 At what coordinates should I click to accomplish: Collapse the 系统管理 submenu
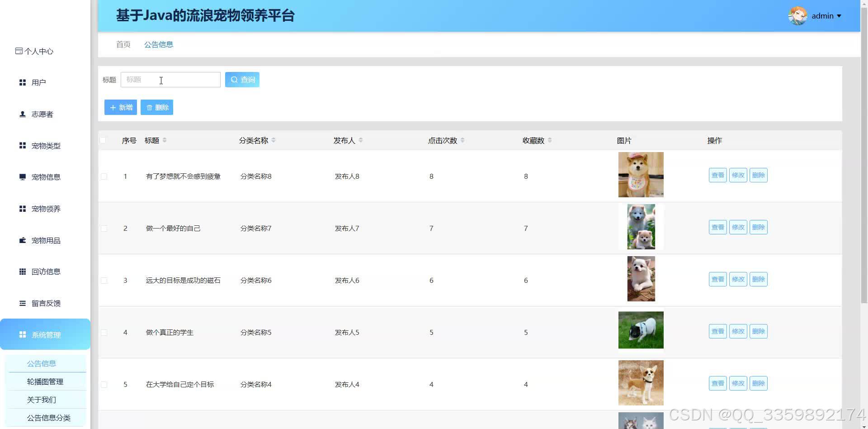point(45,334)
